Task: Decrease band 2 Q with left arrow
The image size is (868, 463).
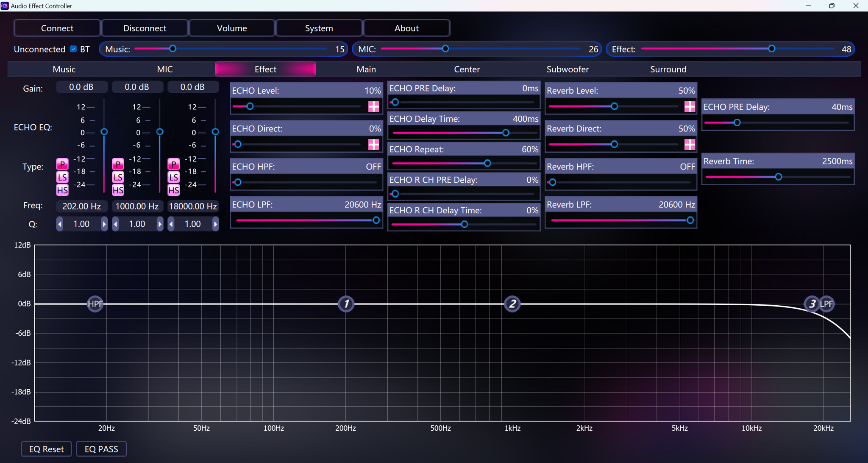Action: click(x=115, y=224)
